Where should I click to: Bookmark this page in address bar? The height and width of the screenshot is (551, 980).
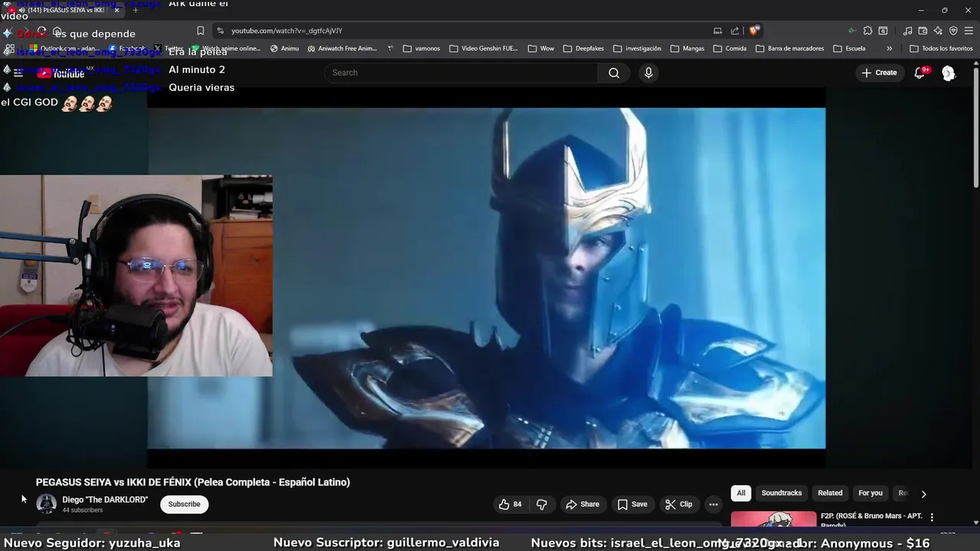pyautogui.click(x=201, y=31)
